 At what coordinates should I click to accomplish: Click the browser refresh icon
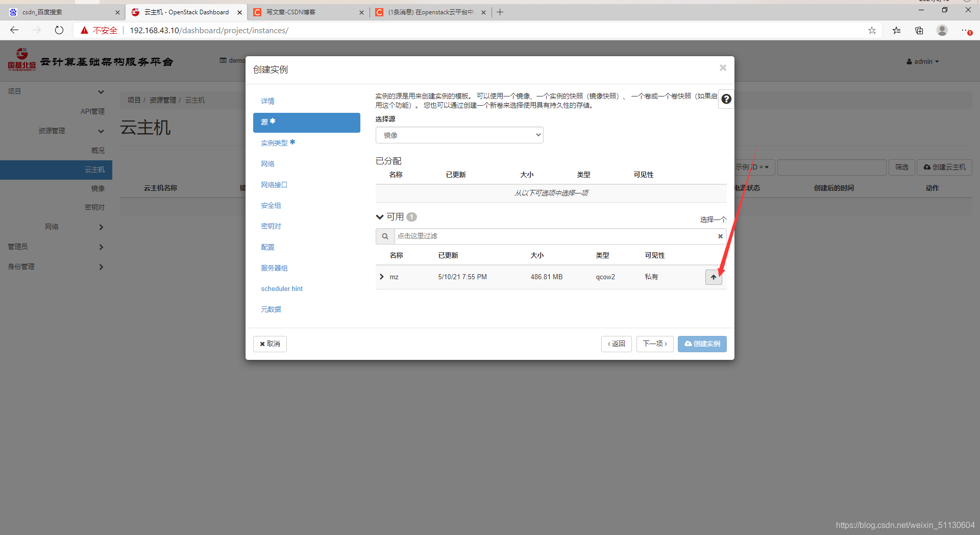(59, 30)
